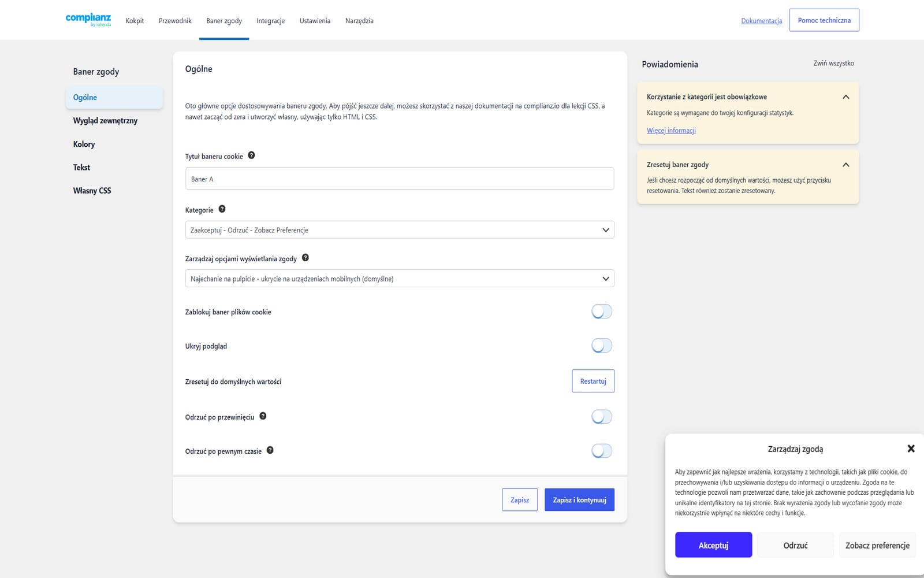Open the Najechanie na pulpicie display options dropdown
This screenshot has width=924, height=578.
[400, 279]
